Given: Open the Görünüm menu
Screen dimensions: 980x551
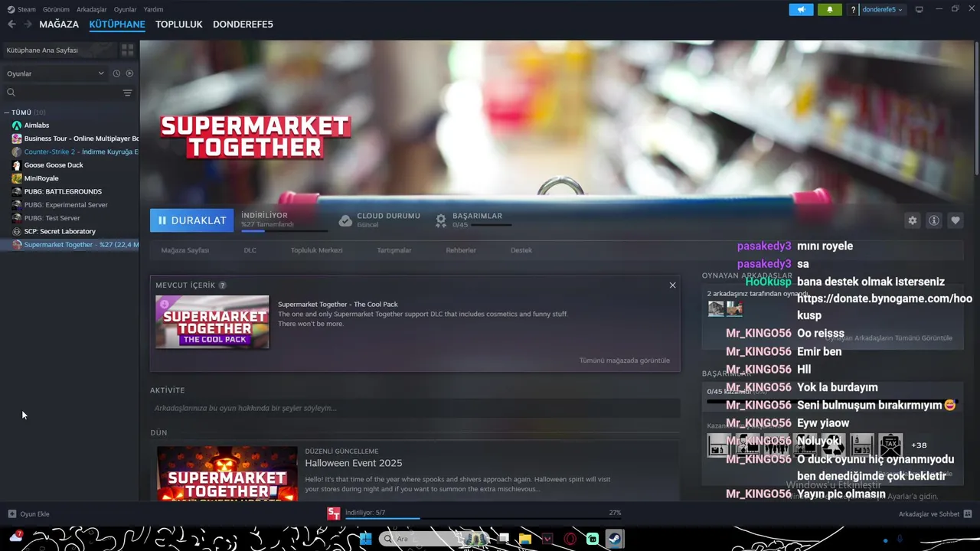Looking at the screenshot, I should 56,9.
